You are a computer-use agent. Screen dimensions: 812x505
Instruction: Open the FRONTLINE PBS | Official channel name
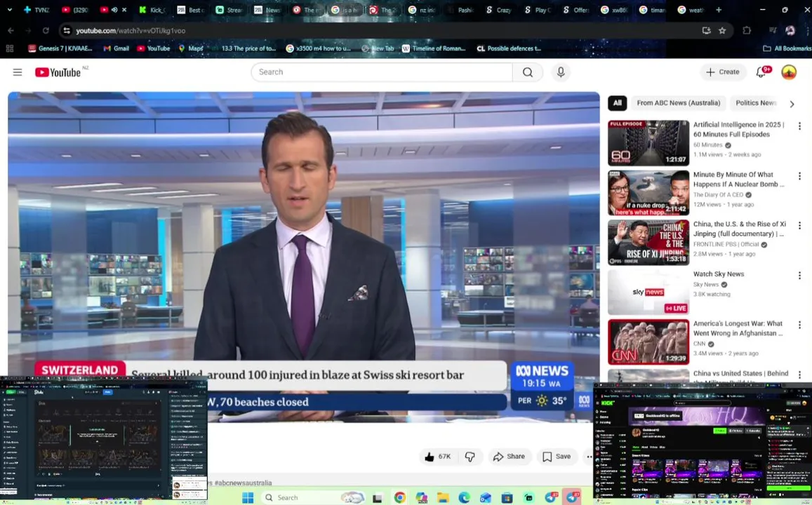pos(726,244)
